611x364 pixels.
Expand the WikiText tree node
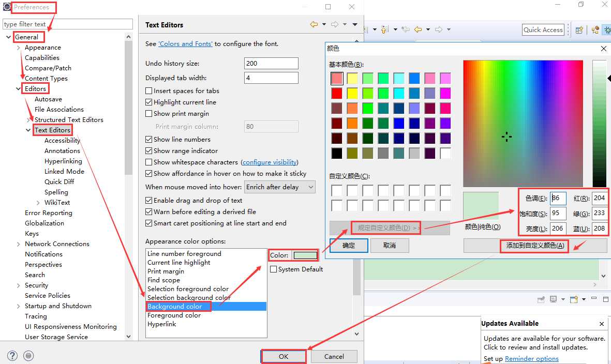tap(38, 203)
